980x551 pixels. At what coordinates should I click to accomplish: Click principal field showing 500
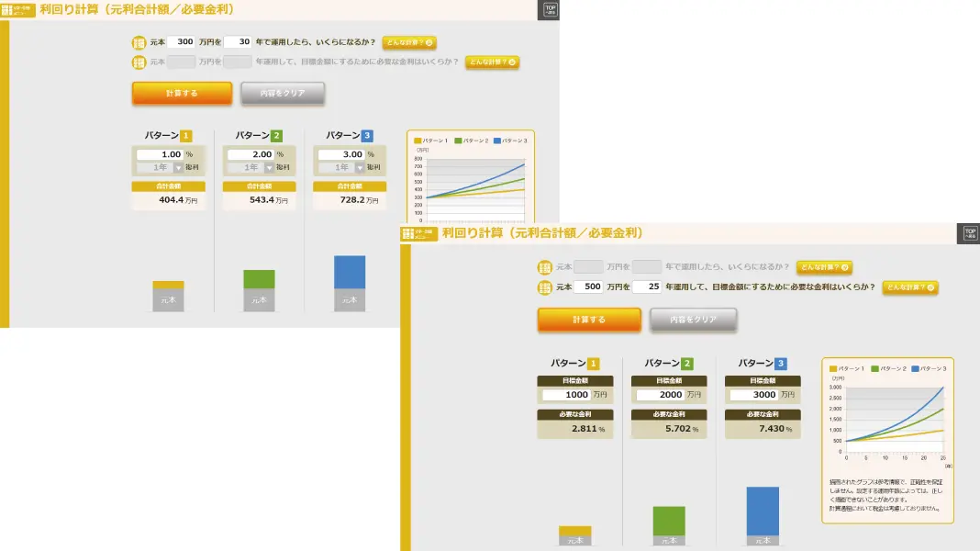(x=588, y=287)
